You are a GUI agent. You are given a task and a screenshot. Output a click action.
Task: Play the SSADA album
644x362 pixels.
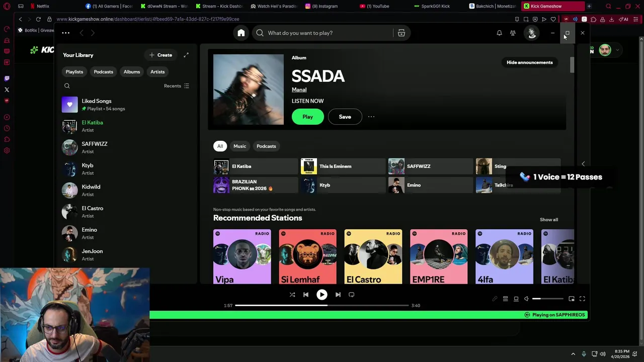point(308,117)
